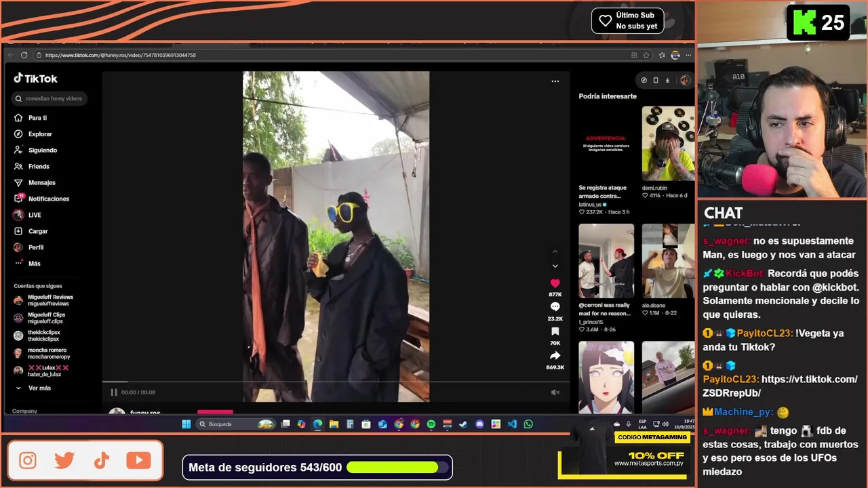Viewport: 868px width, 488px height.
Task: Go to the Explorar section
Action: 33,134
